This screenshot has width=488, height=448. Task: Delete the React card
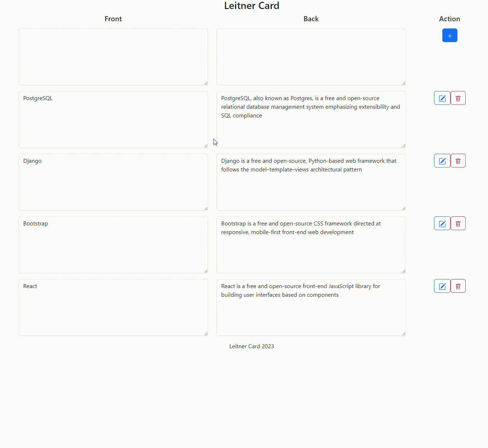pos(458,286)
